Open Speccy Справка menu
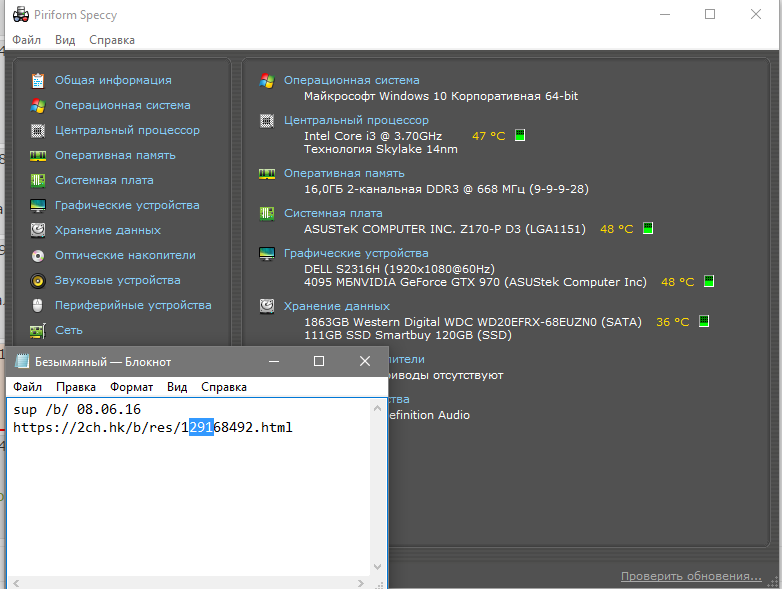Image resolution: width=782 pixels, height=589 pixels. point(112,40)
